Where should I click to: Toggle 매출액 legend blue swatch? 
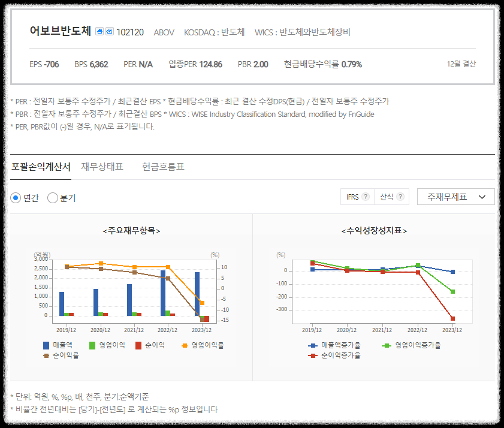(46, 345)
